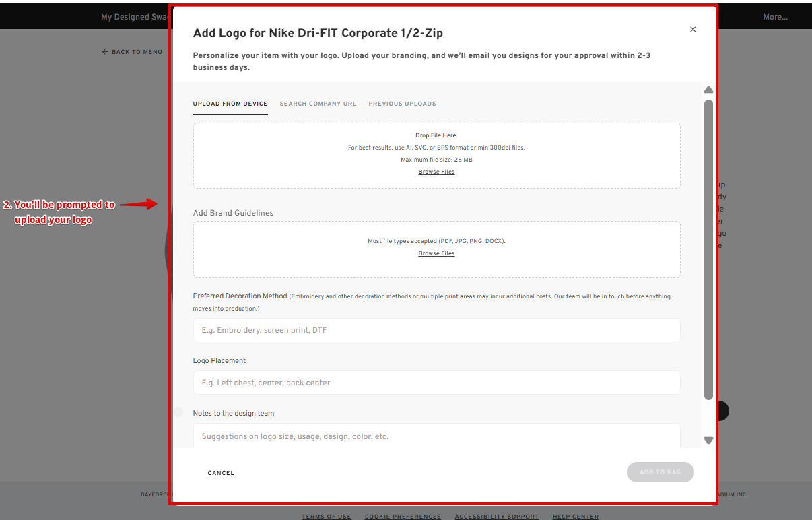
Task: Click the Maximum file size: 25 MB text
Action: (436, 160)
